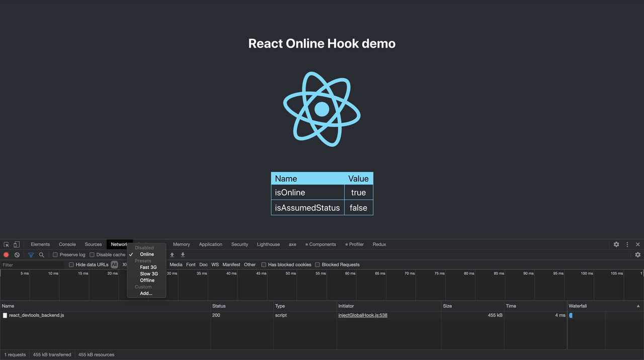Switch to the Console tab
Image resolution: width=644 pixels, height=360 pixels.
(67, 244)
